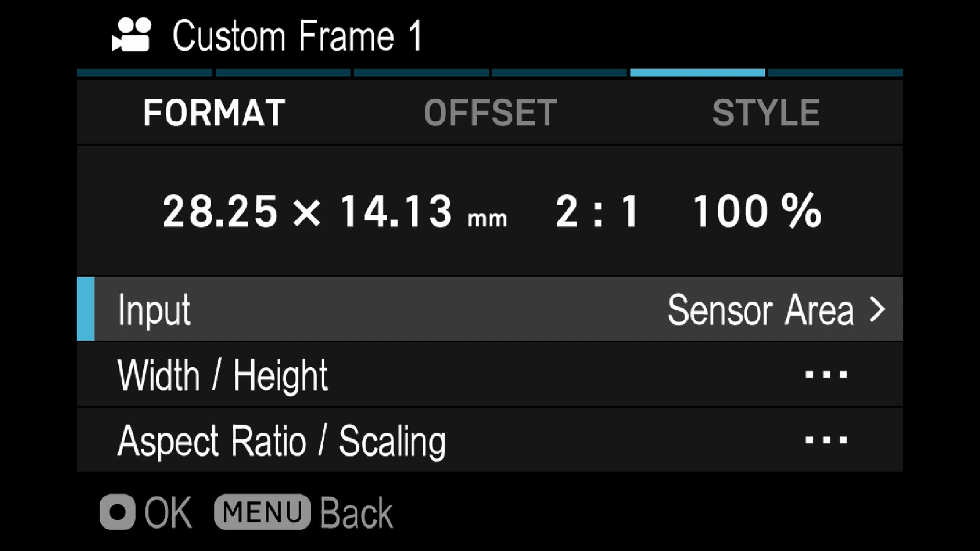Screen dimensions: 980x551
Task: Select the FORMAT tab
Action: [214, 113]
